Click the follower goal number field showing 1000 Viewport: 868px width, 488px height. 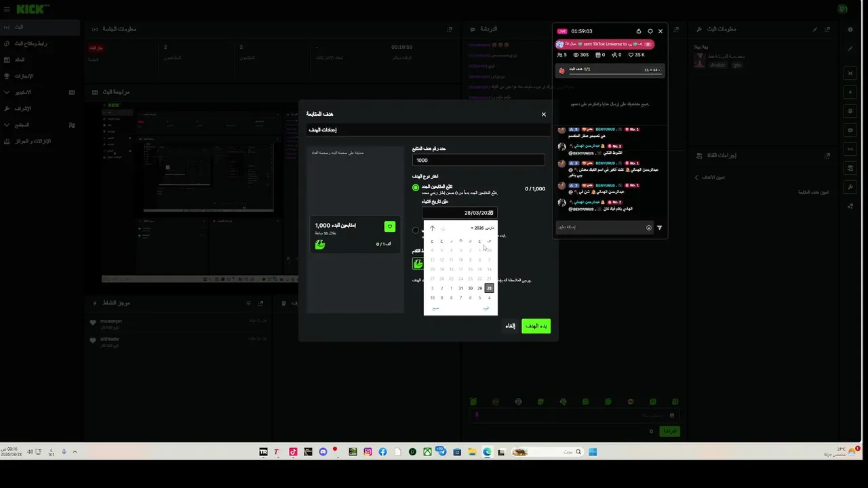tap(478, 160)
